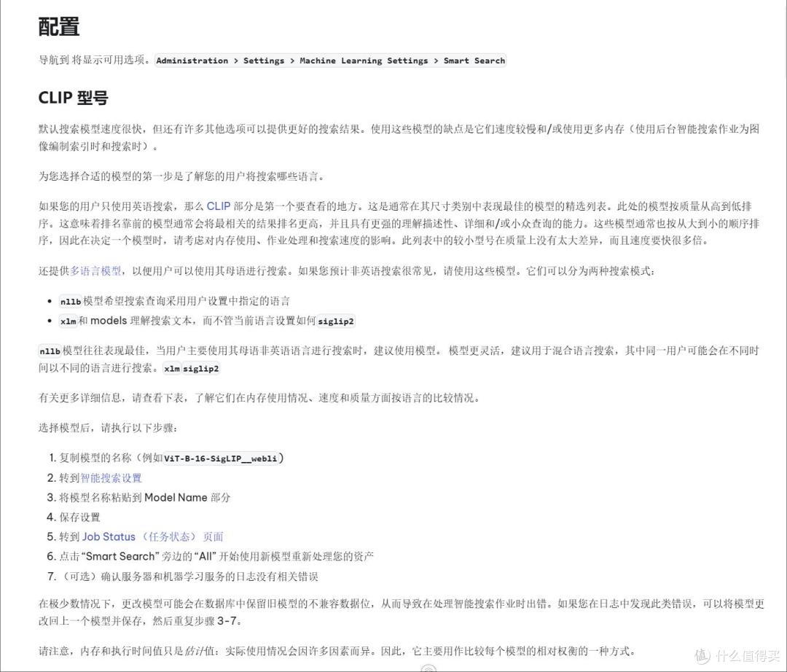787x672 pixels.
Task: Click step 6 Smart Search instruction
Action: coord(216,556)
